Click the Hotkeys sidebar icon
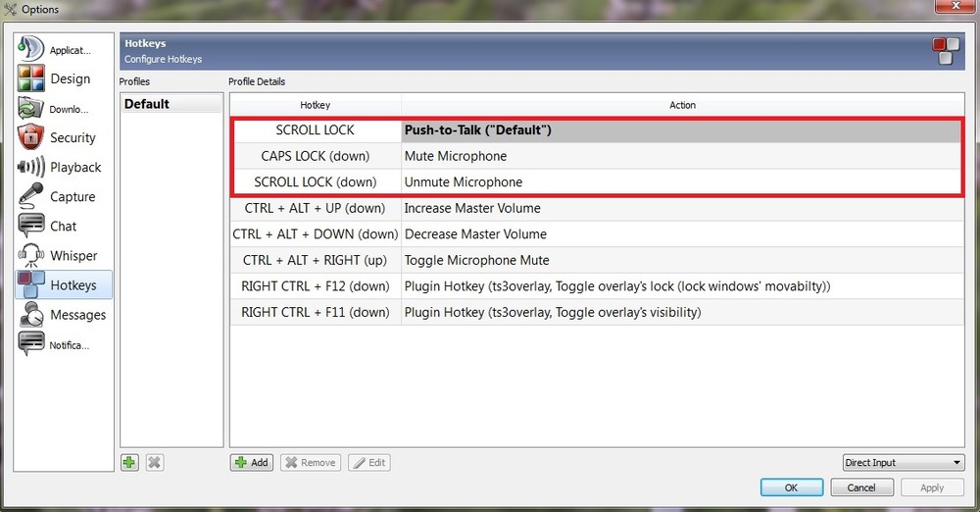 30,284
